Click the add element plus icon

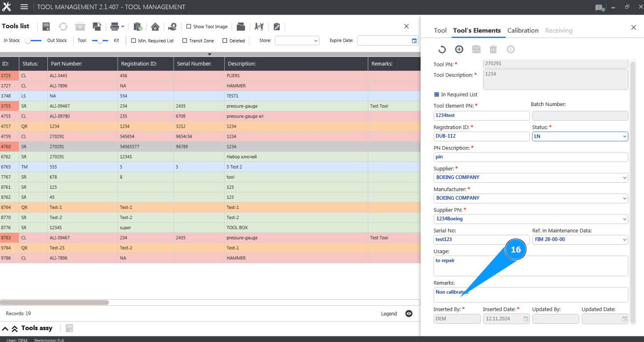coord(459,50)
